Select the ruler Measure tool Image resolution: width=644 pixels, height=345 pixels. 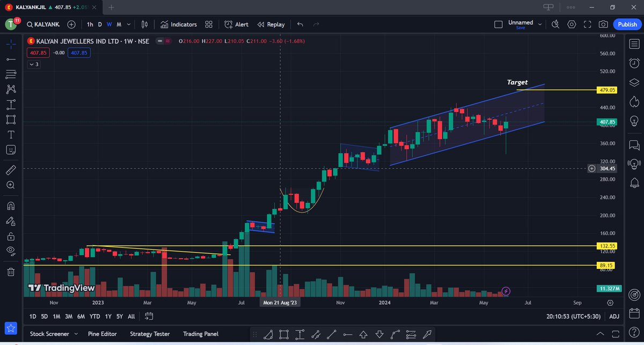coord(11,170)
